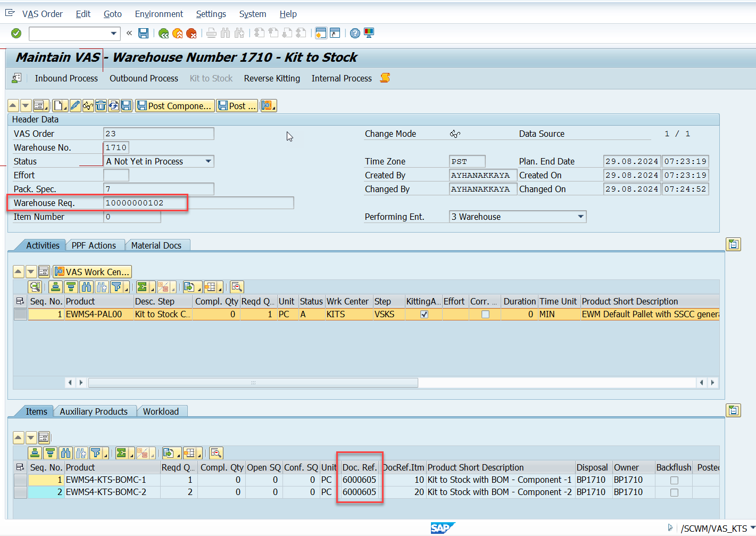The height and width of the screenshot is (536, 756).
Task: Open the Export dropdown in Activities toolbar
Action: pos(198,288)
